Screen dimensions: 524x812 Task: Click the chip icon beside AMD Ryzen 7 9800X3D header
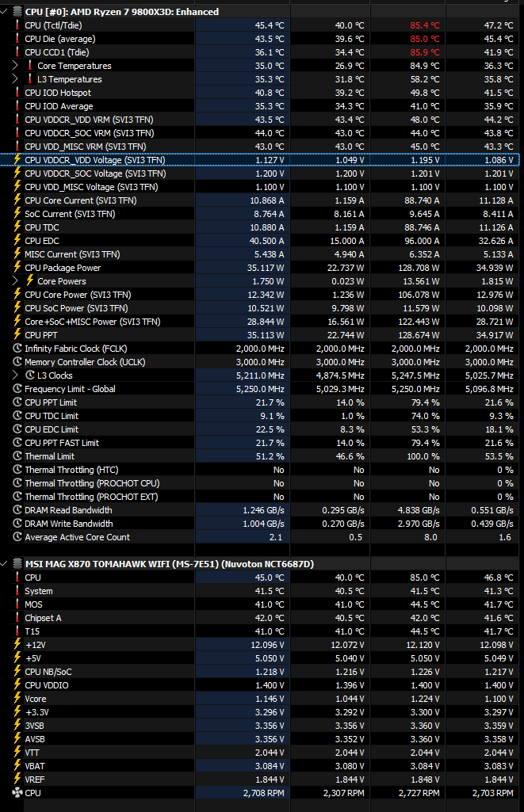[x=17, y=12]
